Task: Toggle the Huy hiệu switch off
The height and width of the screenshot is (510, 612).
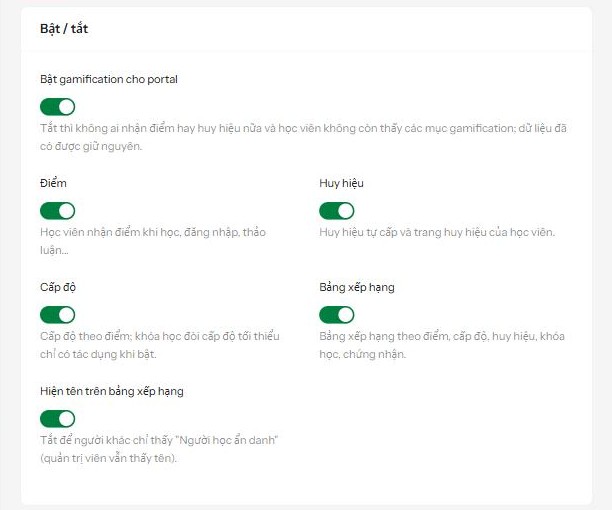Action: 336,211
